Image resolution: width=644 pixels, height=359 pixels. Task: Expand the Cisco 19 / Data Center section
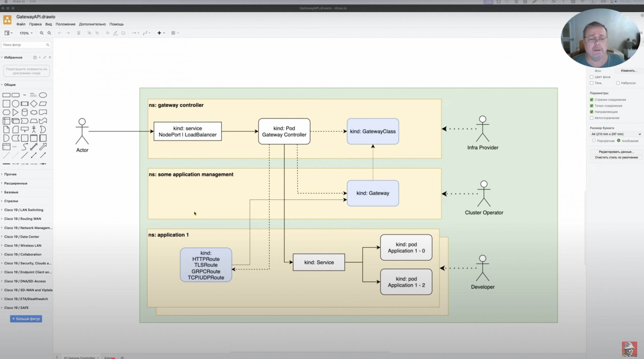pos(22,237)
